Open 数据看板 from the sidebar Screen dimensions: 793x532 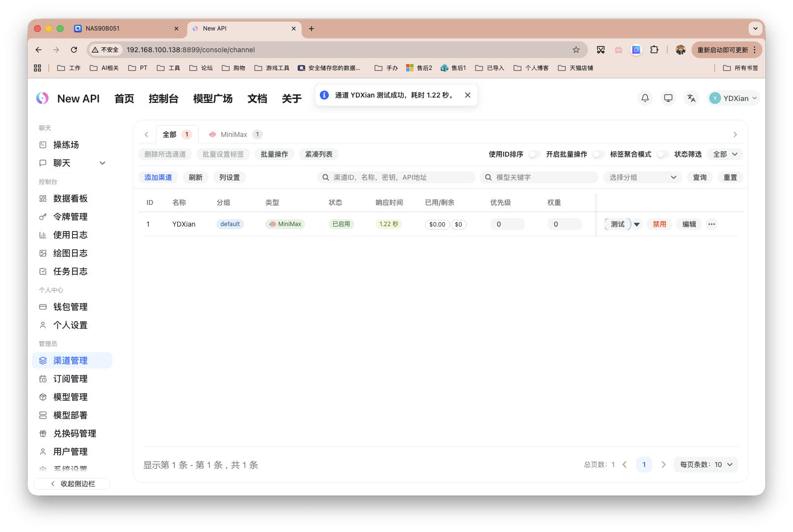pyautogui.click(x=70, y=199)
